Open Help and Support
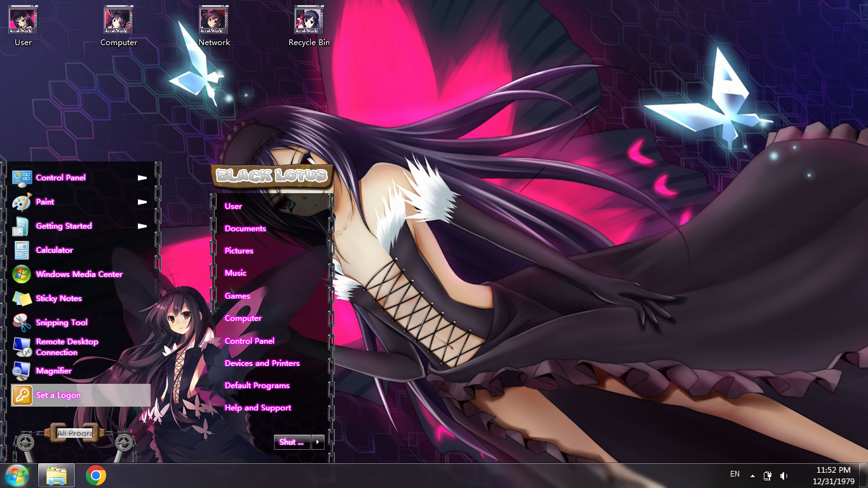The image size is (868, 488). tap(258, 408)
